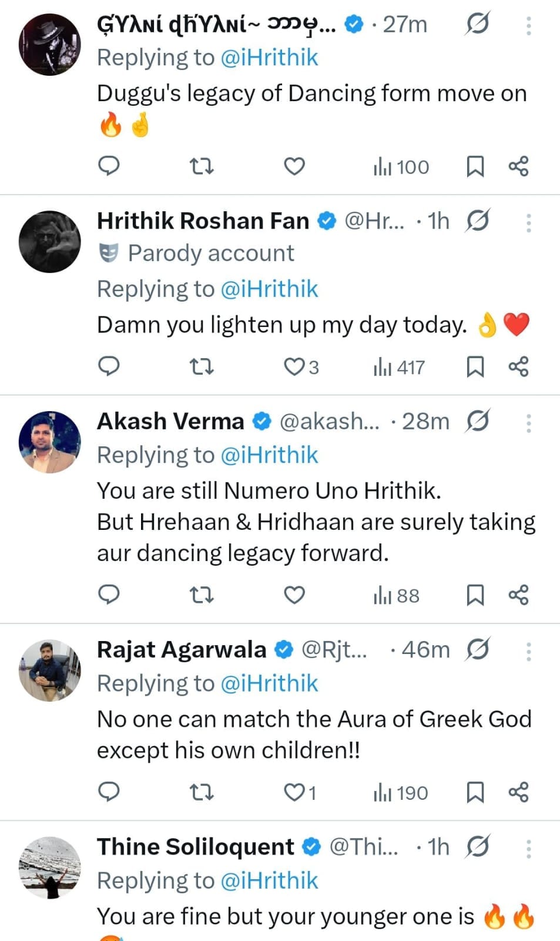Viewport: 560px width, 941px height.
Task: View analytics on Rajat Agarwala's tweet
Action: (x=401, y=793)
